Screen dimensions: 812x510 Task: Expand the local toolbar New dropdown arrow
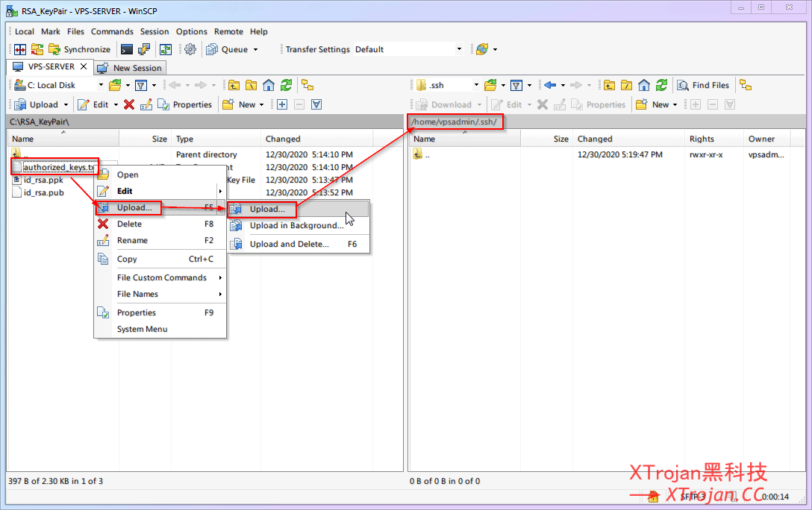click(261, 104)
